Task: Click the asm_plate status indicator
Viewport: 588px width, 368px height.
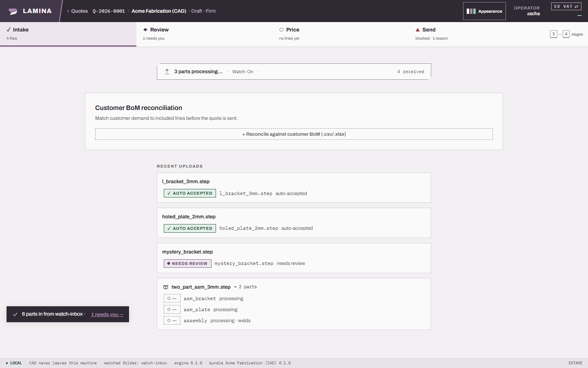Action: click(x=172, y=310)
